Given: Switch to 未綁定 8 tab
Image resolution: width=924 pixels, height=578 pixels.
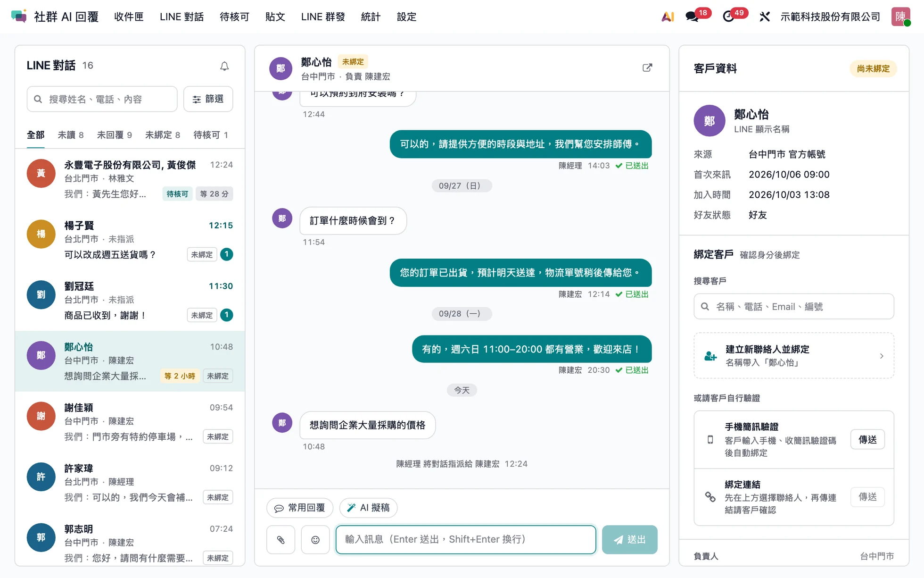Looking at the screenshot, I should tap(163, 135).
